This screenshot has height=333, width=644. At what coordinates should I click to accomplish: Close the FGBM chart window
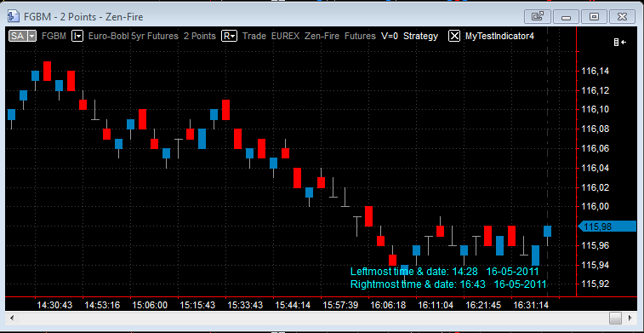(x=623, y=16)
